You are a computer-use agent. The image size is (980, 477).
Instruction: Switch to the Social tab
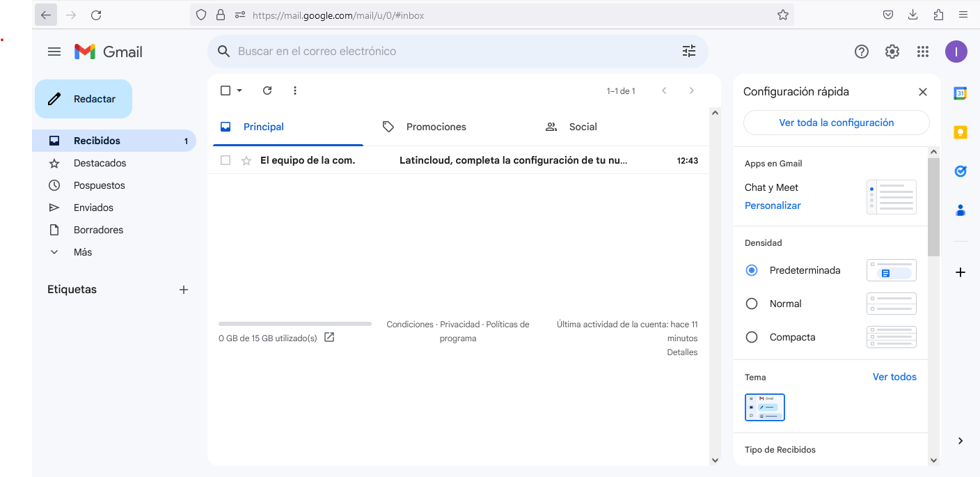[583, 127]
